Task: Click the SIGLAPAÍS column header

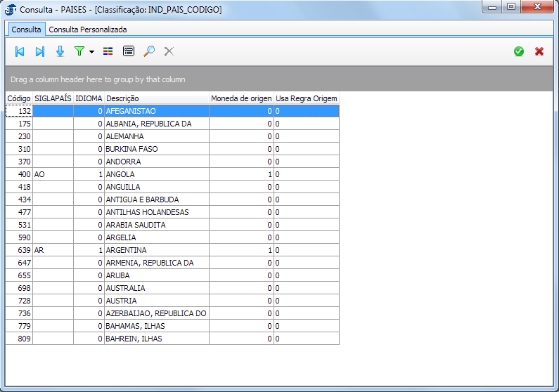Action: click(x=53, y=98)
